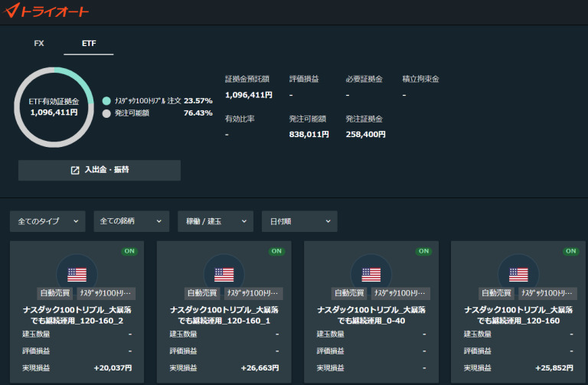Click the 必要証拠金 summary label
Viewport: 588px width, 385px height.
[364, 79]
